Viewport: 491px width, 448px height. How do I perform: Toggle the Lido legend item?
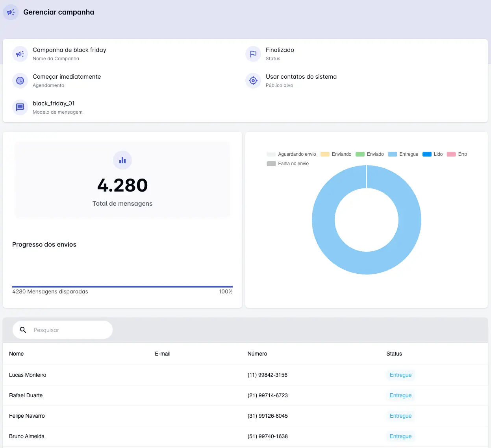pos(432,154)
